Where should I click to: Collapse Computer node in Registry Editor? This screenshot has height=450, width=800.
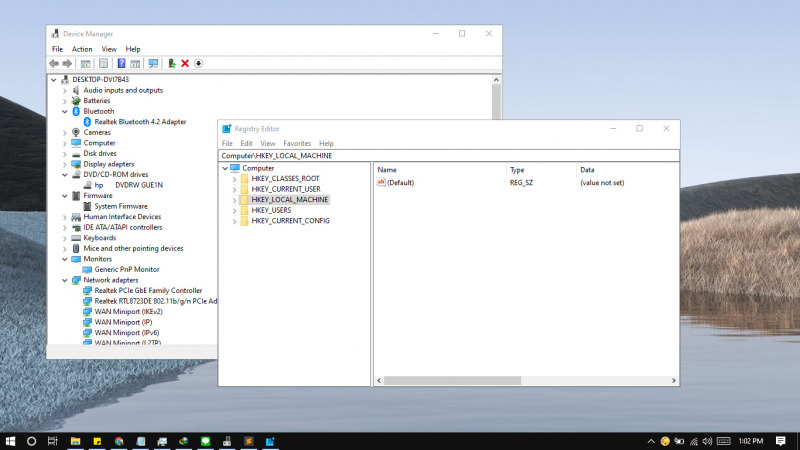[225, 168]
